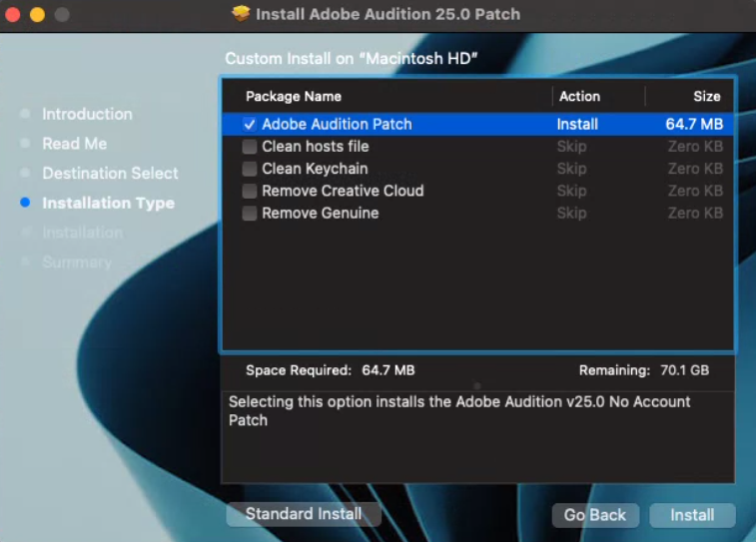756x542 pixels.
Task: Click the Package Name column header
Action: [x=294, y=97]
